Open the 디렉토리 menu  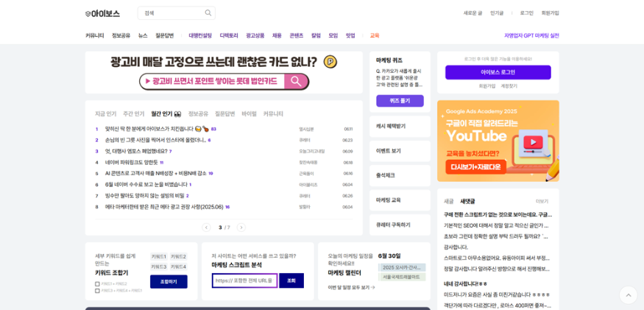229,35
